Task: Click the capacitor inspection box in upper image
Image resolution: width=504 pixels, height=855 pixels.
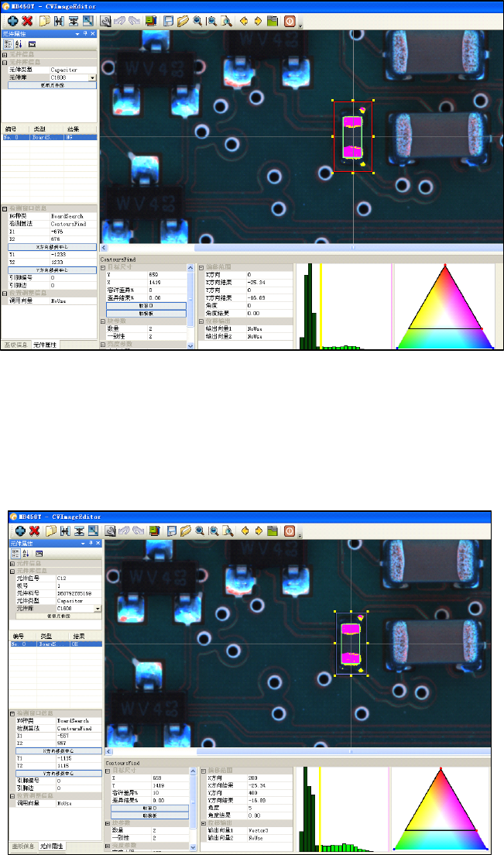Action: pos(353,136)
